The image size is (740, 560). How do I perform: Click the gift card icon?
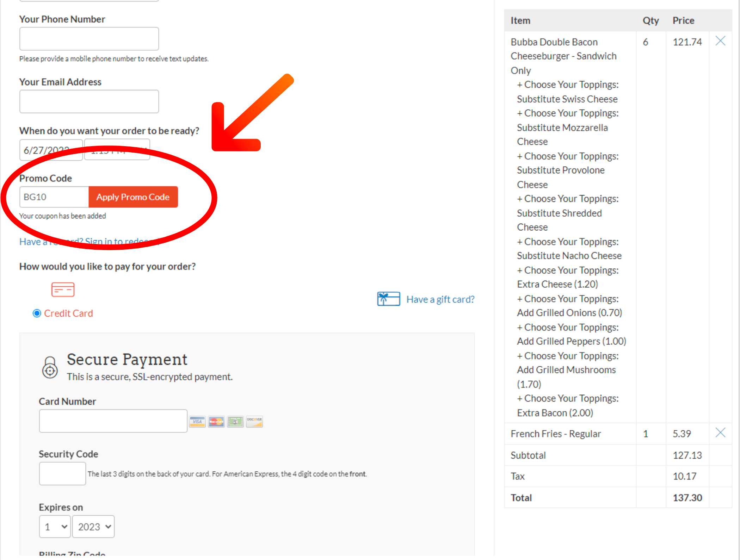pos(388,299)
